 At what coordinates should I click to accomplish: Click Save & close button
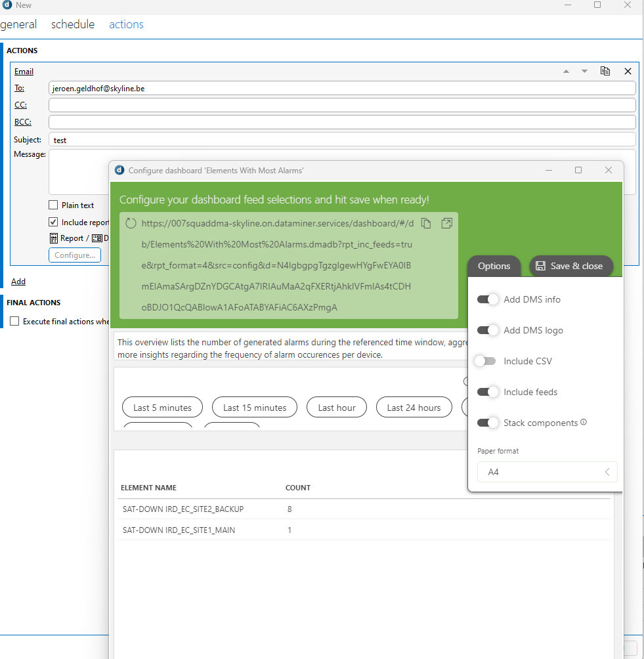[571, 266]
